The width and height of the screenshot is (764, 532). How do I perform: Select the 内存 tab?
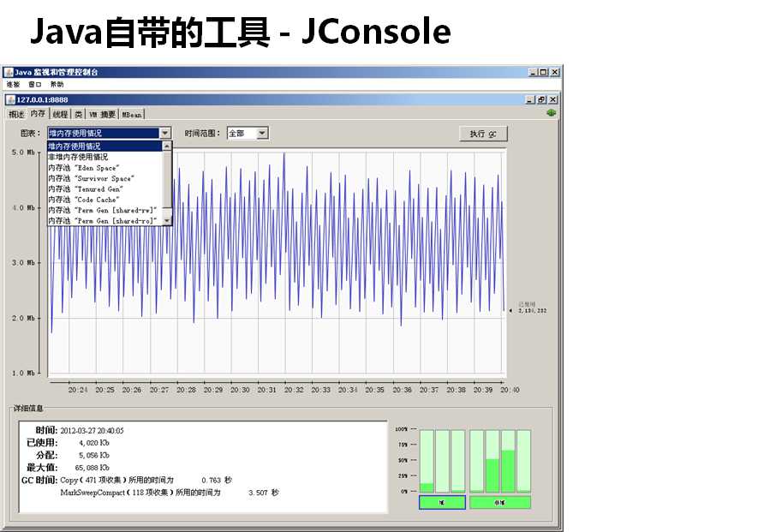38,113
